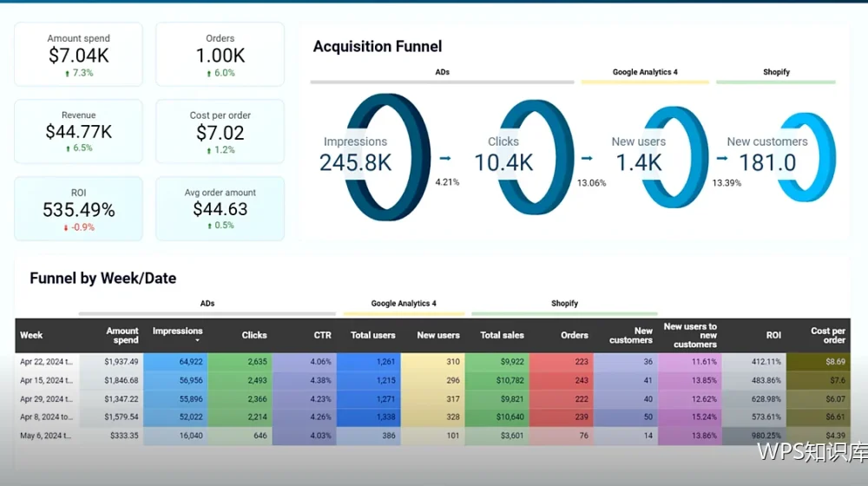The image size is (868, 486).
Task: Click the ADs label above the funnel
Action: pyautogui.click(x=442, y=72)
